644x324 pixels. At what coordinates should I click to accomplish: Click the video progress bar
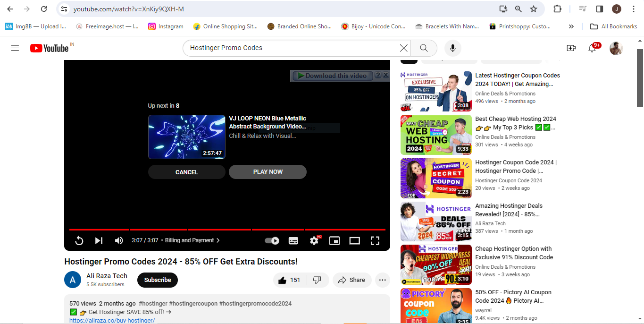pos(227,230)
